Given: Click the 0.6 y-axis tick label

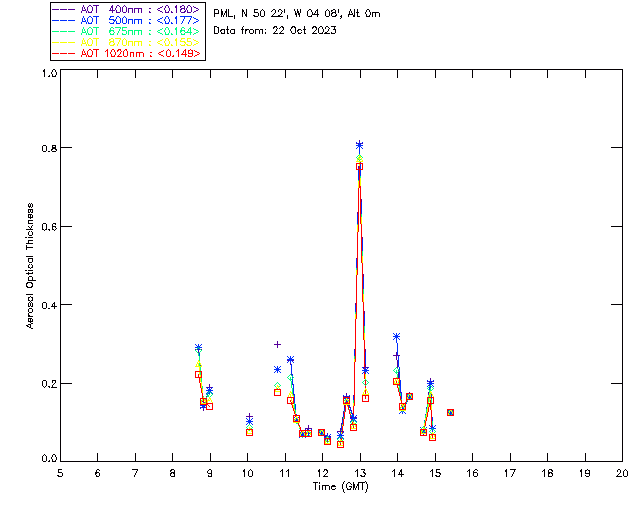Looking at the screenshot, I should click(49, 227).
